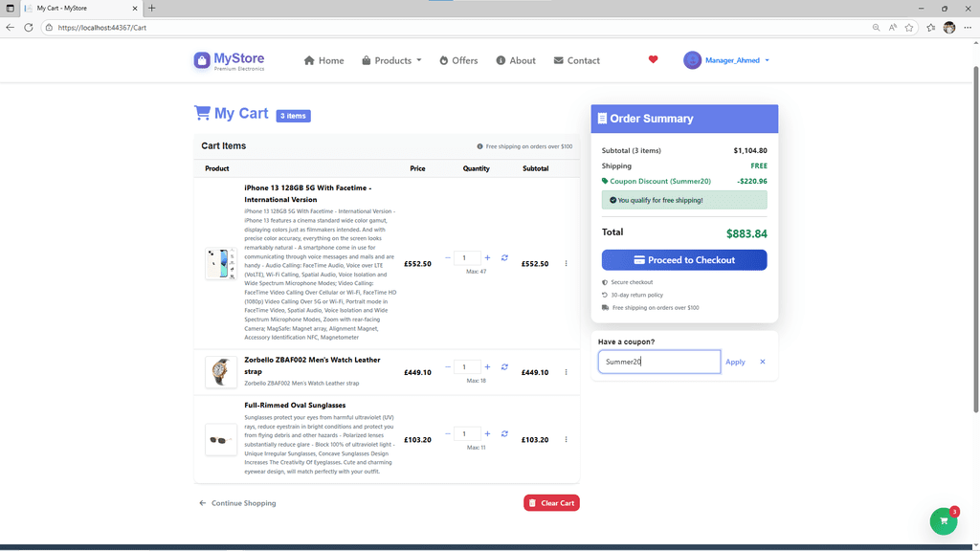980x551 pixels.
Task: Open the Zorbello watch product thumbnail
Action: [x=221, y=372]
